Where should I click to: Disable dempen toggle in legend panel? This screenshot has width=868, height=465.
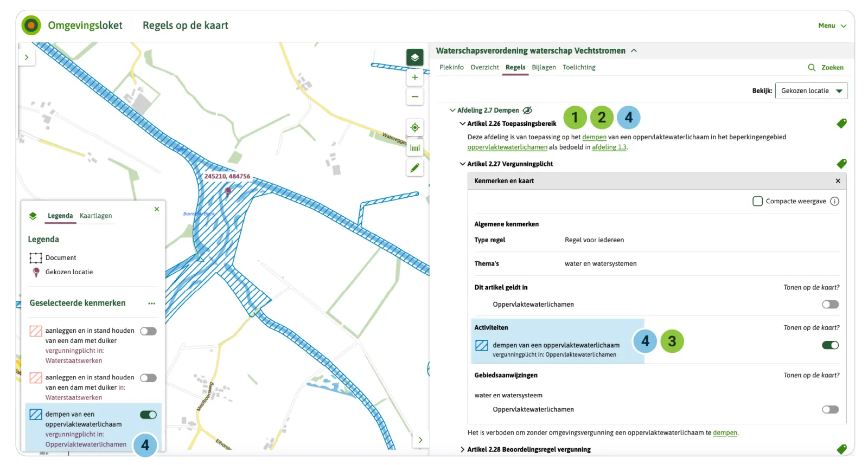[148, 415]
